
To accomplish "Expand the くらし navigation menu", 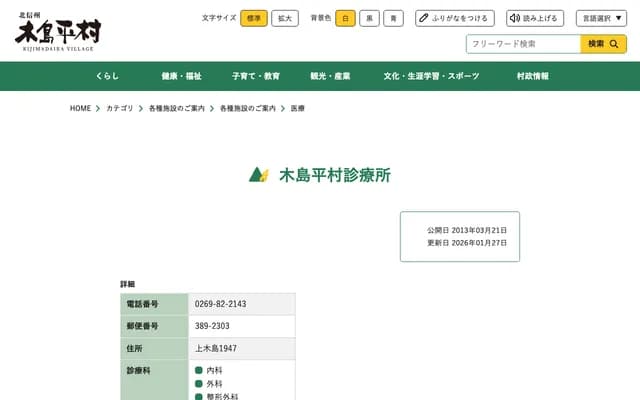I will click(107, 76).
